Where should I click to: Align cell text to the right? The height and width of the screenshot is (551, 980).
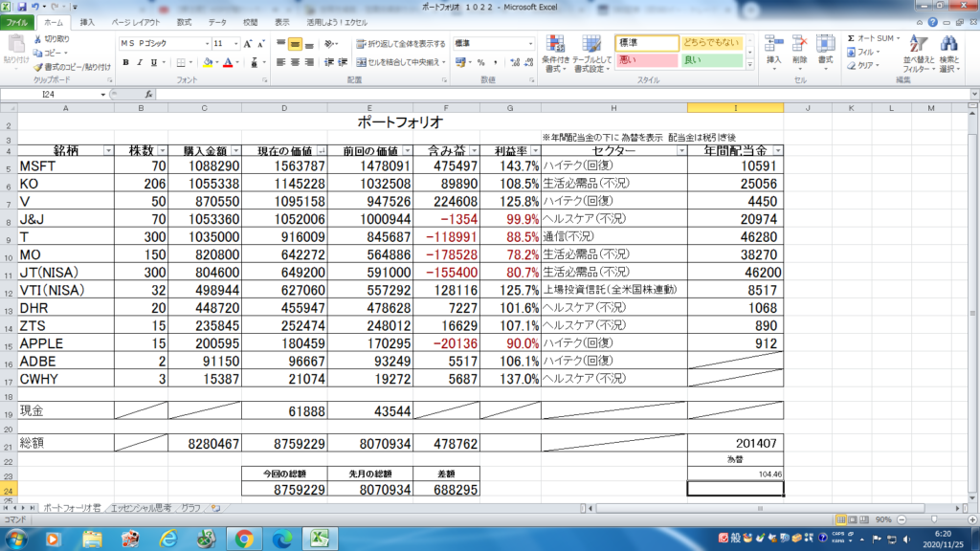point(309,62)
